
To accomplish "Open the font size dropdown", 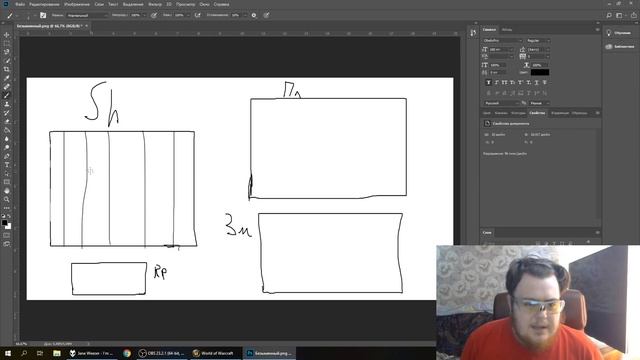I will coord(501,49).
